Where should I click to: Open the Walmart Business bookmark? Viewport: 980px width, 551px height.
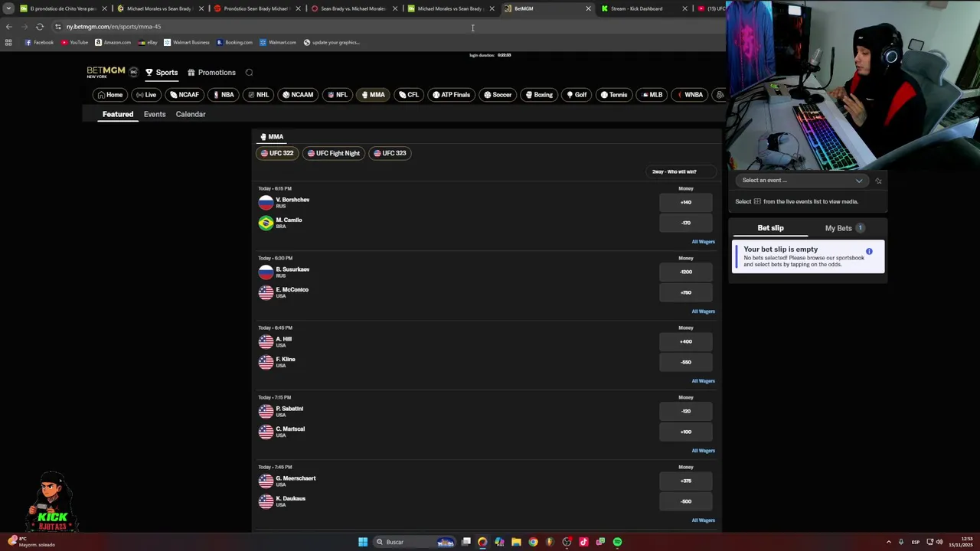(186, 42)
